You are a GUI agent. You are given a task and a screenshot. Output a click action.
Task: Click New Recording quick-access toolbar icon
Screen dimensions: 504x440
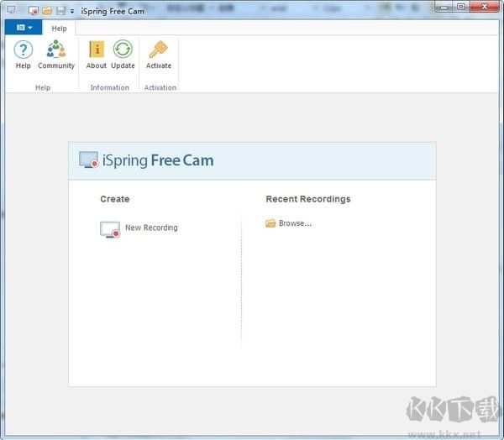coord(33,11)
